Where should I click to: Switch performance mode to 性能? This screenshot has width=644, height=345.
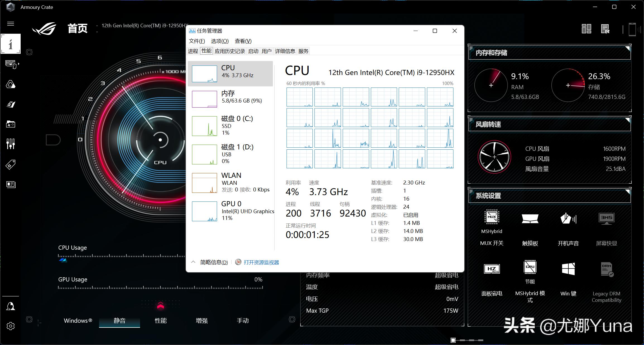click(x=160, y=321)
